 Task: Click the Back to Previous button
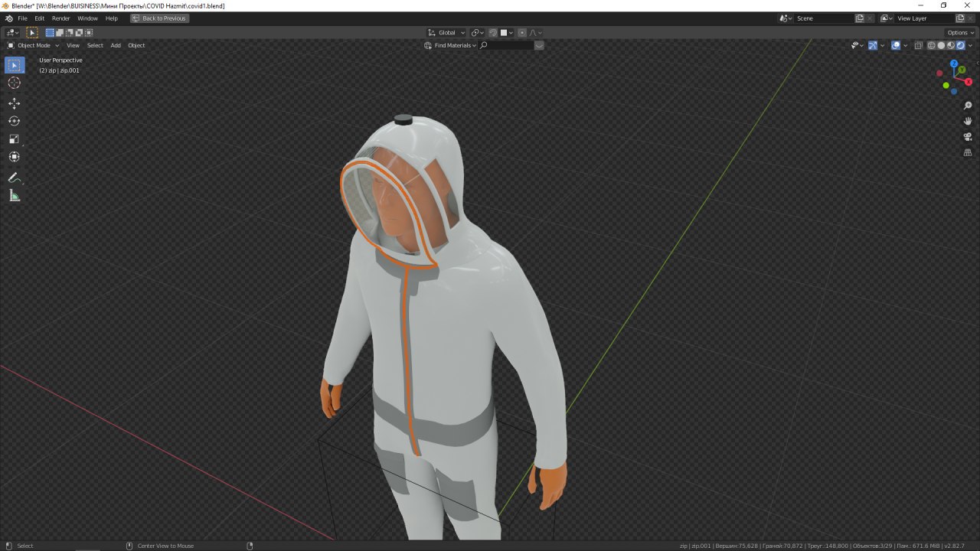click(x=159, y=18)
